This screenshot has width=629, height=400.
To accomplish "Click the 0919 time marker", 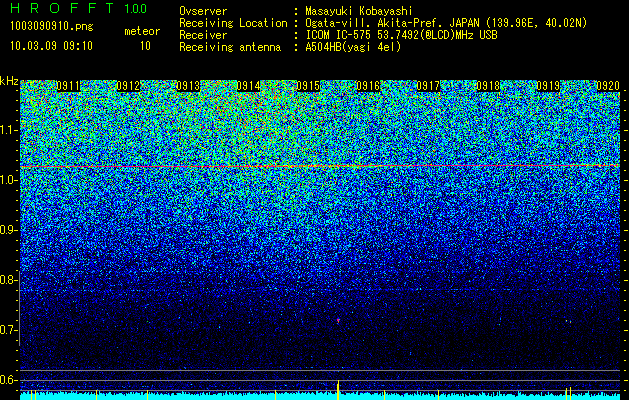I will click(x=548, y=86).
